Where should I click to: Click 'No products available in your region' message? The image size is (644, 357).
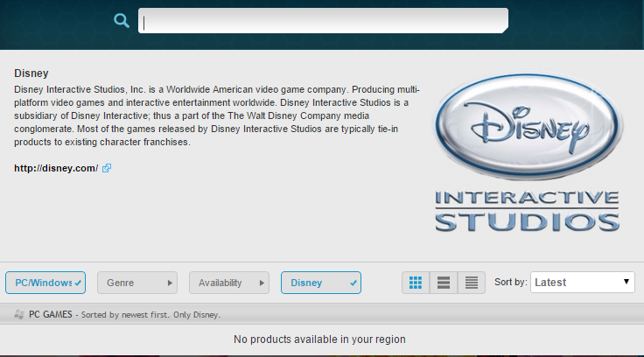[319, 339]
